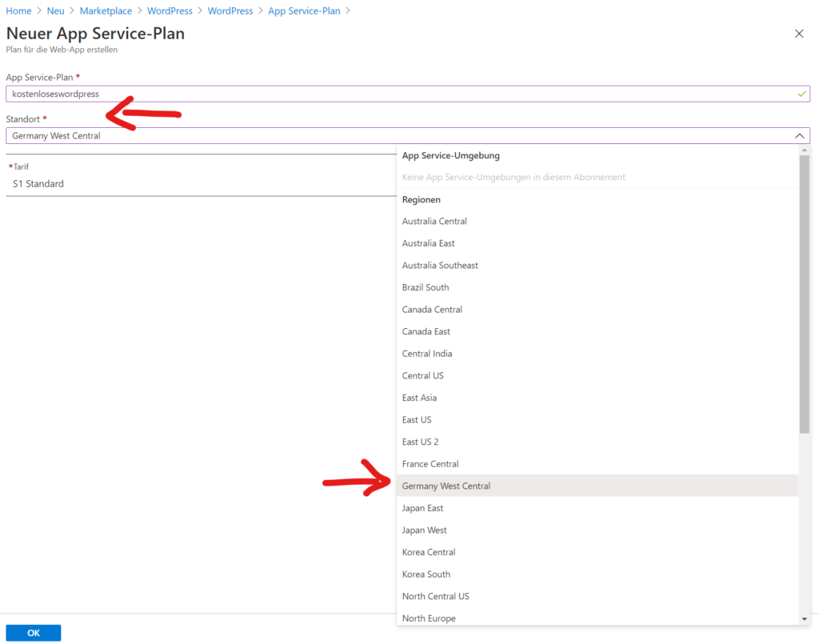Confirm with the OK button
The width and height of the screenshot is (819, 644).
pyautogui.click(x=34, y=633)
